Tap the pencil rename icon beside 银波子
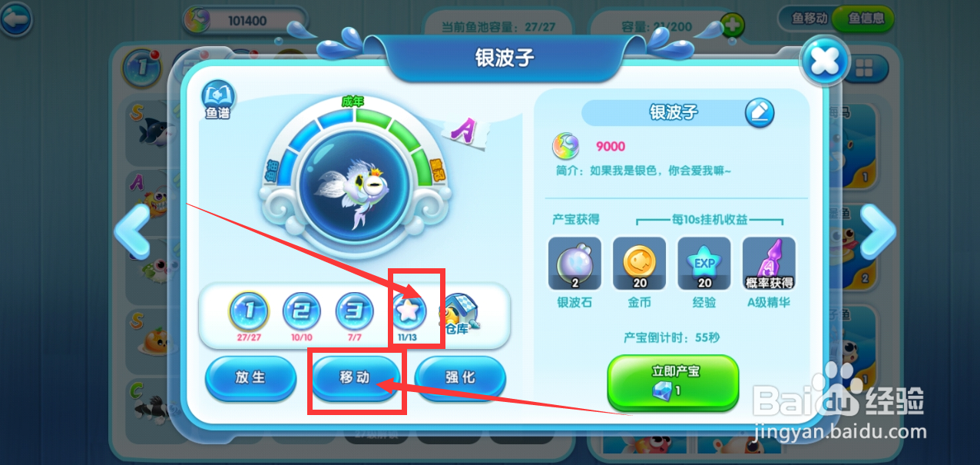The height and width of the screenshot is (465, 980). tap(760, 113)
